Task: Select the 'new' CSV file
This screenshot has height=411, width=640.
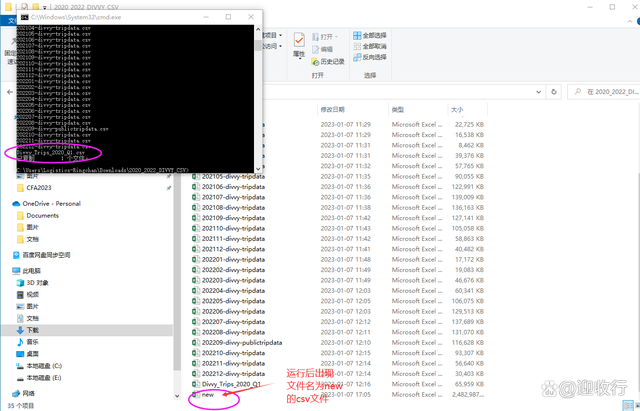Action: tap(208, 395)
